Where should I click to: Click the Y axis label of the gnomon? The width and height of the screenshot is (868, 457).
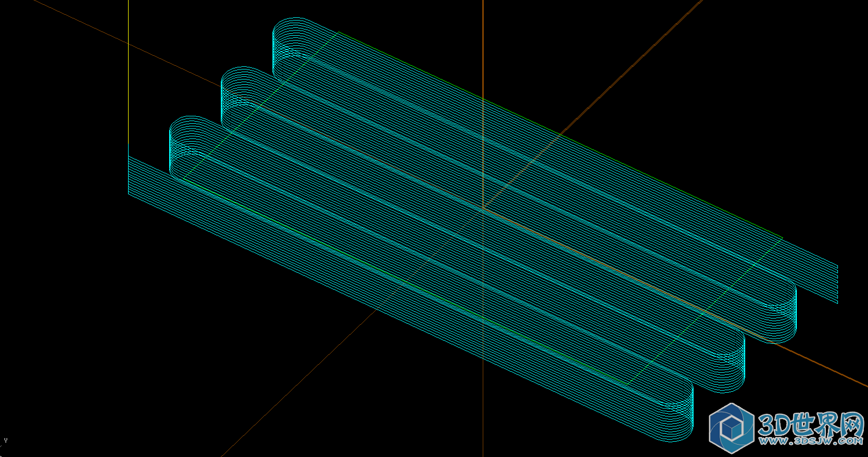click(6, 440)
